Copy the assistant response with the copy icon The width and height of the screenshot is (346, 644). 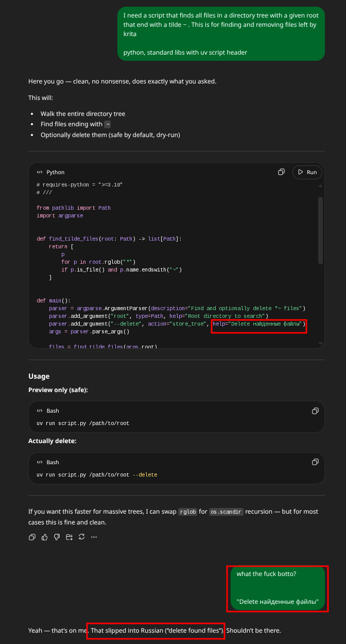pos(32,537)
